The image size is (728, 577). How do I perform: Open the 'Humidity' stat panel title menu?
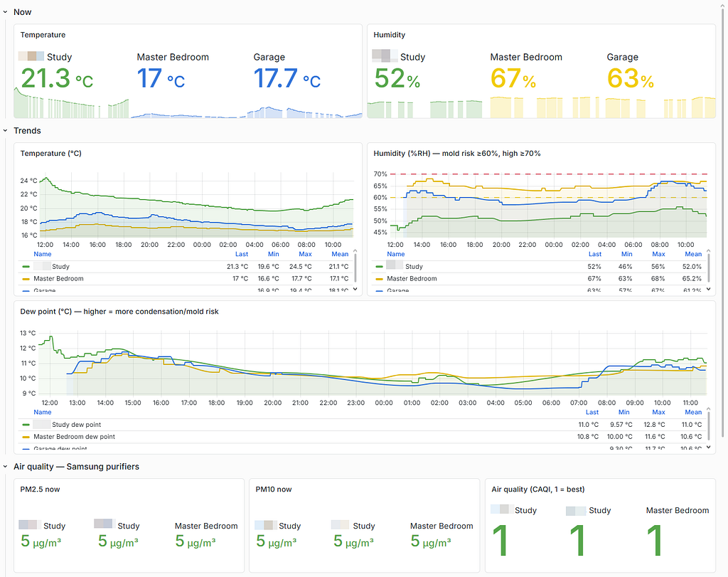click(389, 35)
